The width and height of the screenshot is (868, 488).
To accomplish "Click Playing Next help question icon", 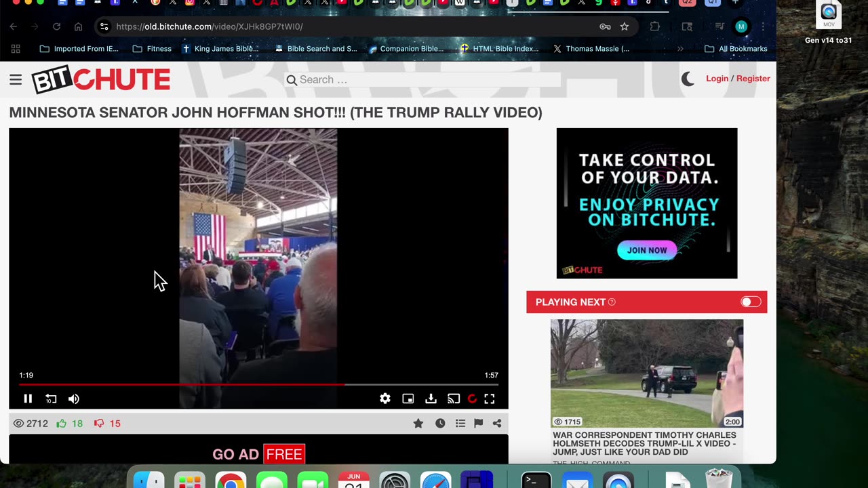I will [x=612, y=302].
